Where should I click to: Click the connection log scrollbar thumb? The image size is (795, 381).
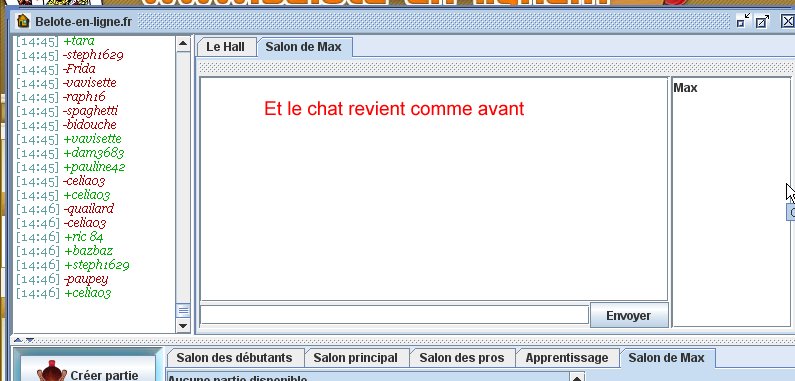pyautogui.click(x=183, y=310)
